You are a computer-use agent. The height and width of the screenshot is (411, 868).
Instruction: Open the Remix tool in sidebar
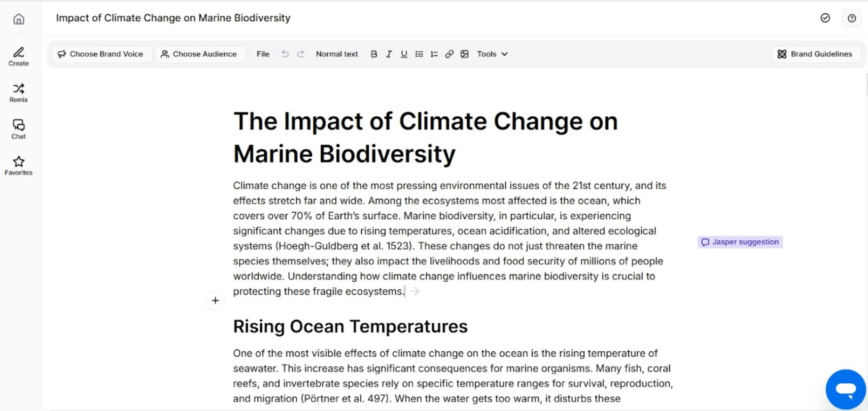point(19,92)
